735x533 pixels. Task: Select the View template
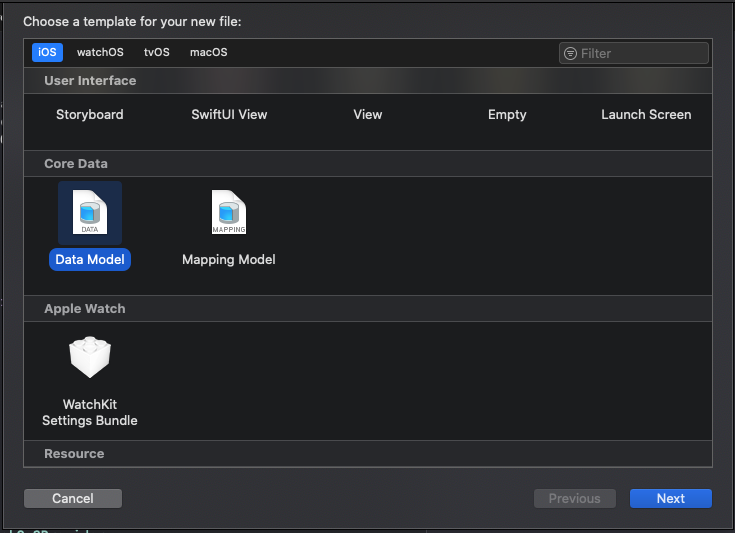(368, 114)
